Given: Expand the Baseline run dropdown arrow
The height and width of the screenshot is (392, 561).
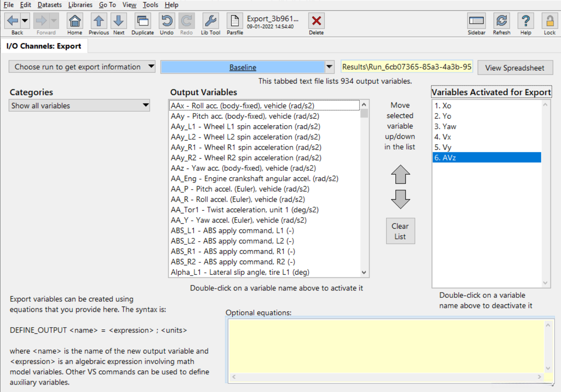Looking at the screenshot, I should (329, 67).
